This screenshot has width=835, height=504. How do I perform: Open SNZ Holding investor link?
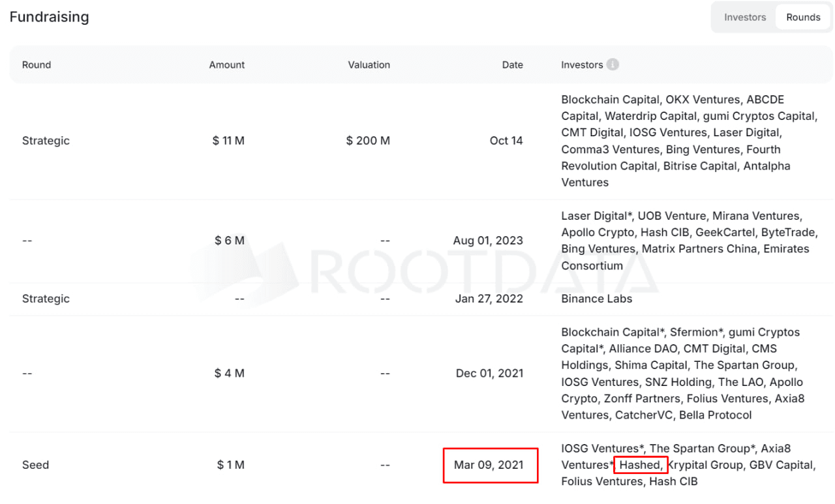point(678,382)
